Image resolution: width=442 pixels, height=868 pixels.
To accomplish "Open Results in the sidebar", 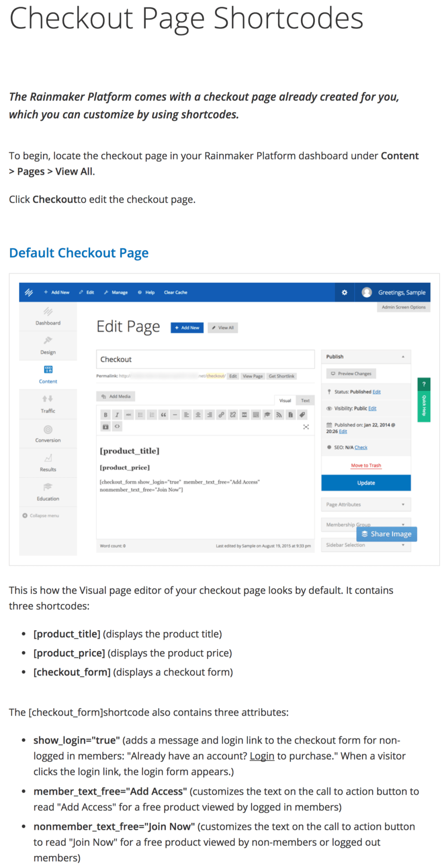I will 48,463.
